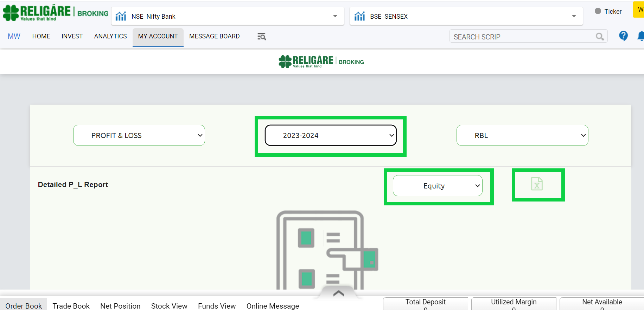Open the Net Position tab
Screen dimensions: 644x310
[120, 306]
